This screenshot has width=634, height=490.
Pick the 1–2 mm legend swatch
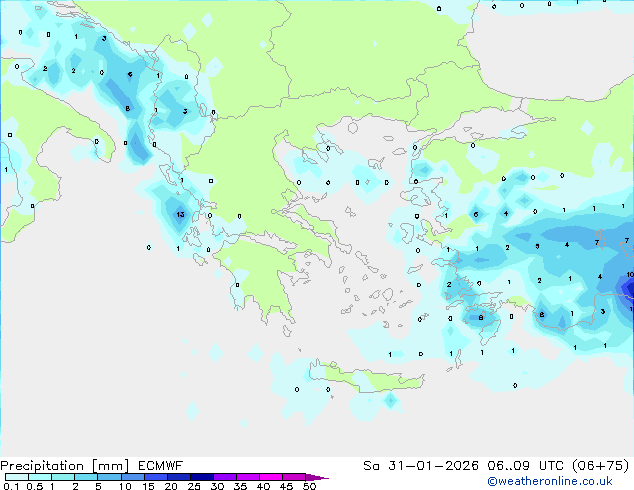pyautogui.click(x=63, y=477)
